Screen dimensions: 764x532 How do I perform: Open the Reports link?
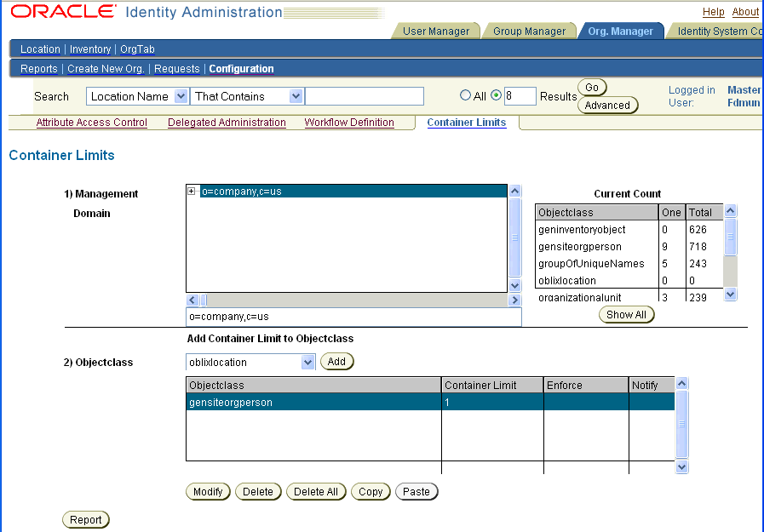pos(39,69)
